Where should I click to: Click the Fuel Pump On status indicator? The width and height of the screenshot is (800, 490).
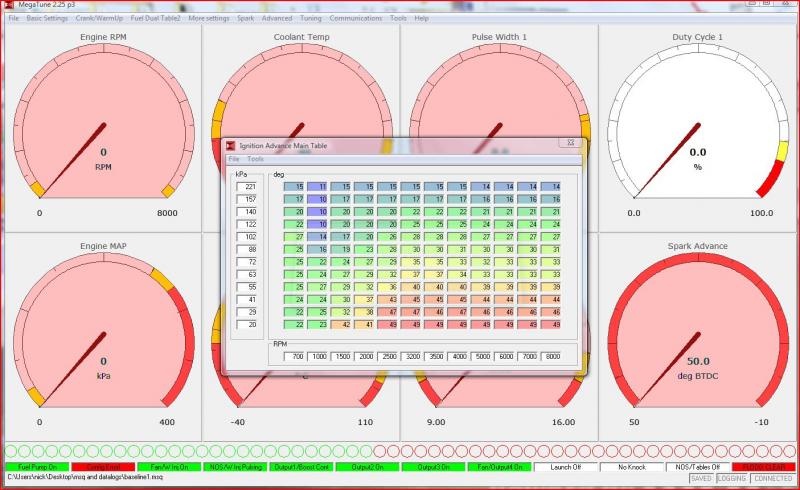pyautogui.click(x=36, y=467)
